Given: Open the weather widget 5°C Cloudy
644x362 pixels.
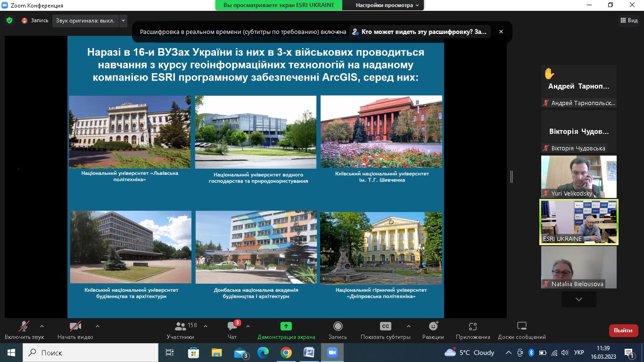Looking at the screenshot, I should click(470, 353).
